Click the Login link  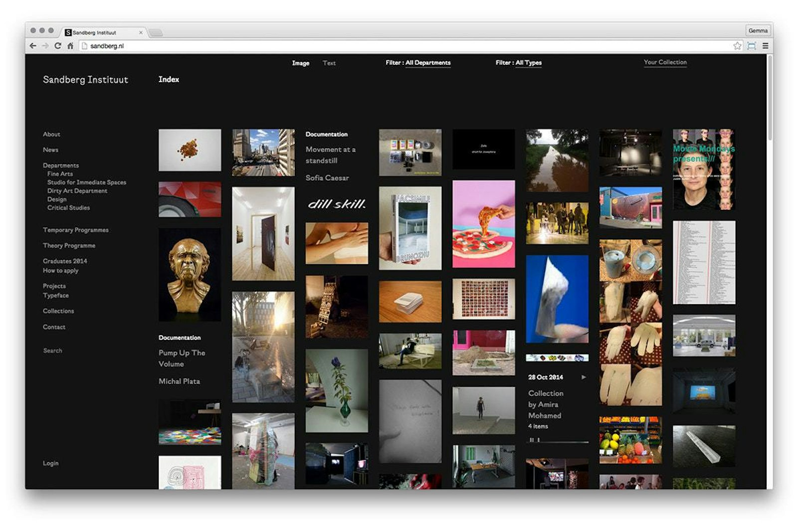50,463
